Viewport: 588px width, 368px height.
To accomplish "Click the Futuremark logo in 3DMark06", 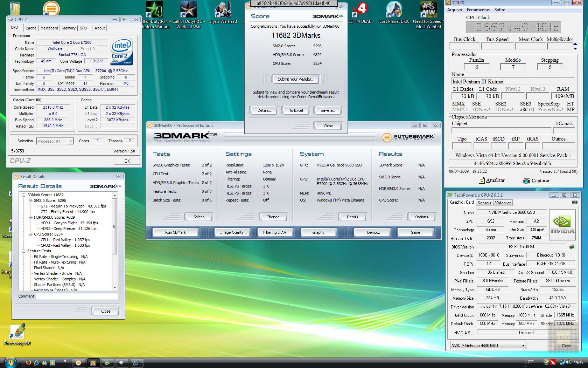I will 408,137.
